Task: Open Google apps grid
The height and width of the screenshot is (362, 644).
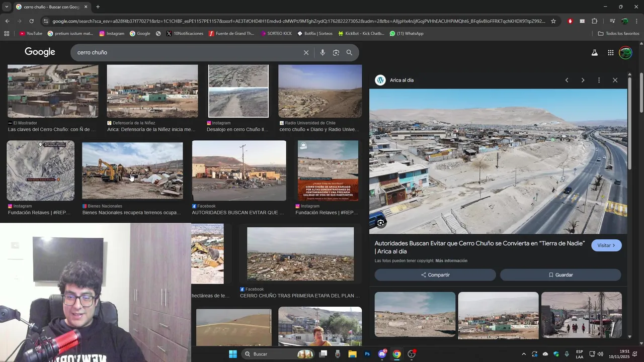Action: pos(610,53)
